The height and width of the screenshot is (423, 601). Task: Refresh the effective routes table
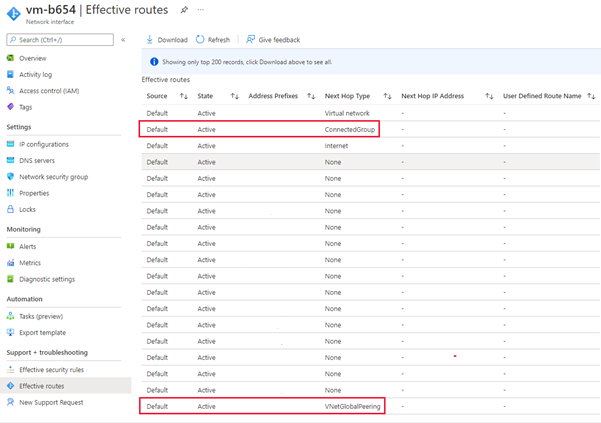click(213, 40)
